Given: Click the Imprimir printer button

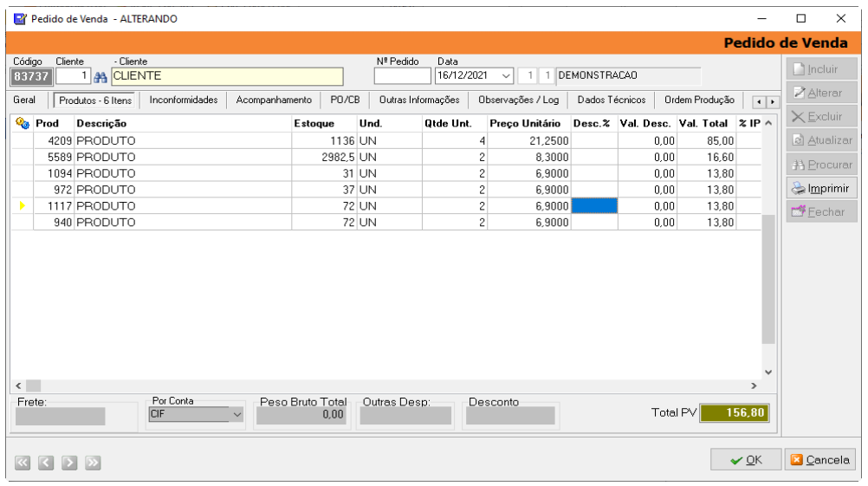Looking at the screenshot, I should point(821,188).
